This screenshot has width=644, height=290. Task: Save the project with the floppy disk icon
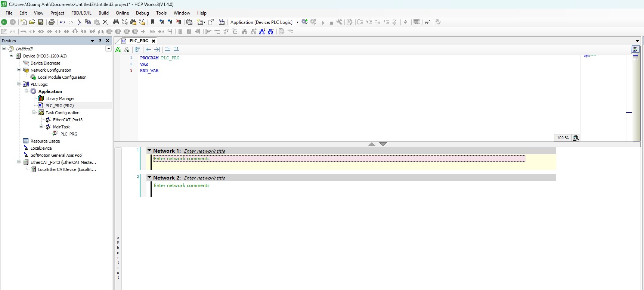(41, 22)
